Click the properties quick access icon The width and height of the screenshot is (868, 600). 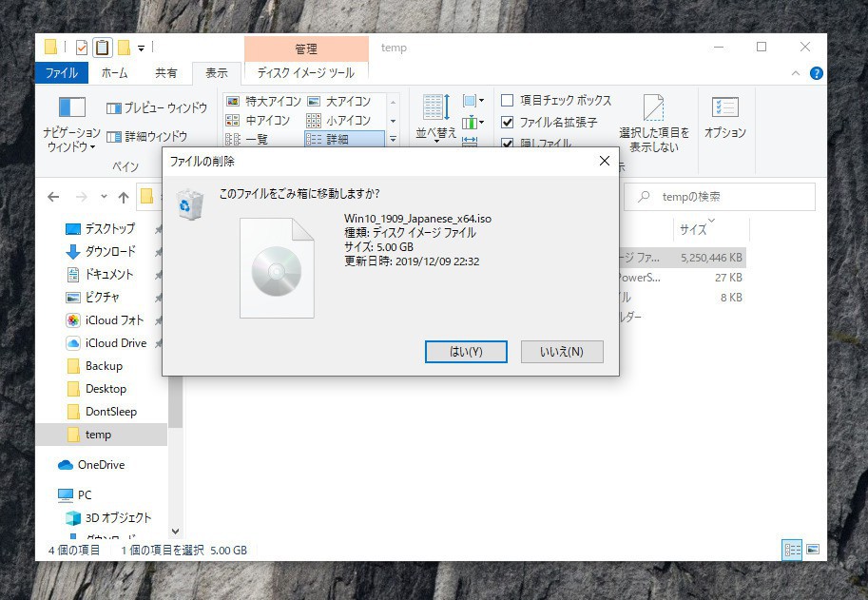(82, 48)
